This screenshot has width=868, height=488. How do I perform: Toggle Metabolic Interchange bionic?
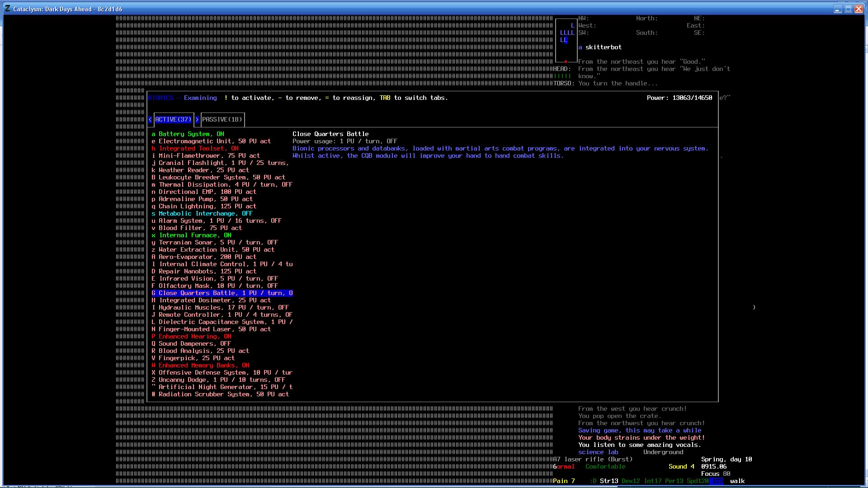pos(202,214)
